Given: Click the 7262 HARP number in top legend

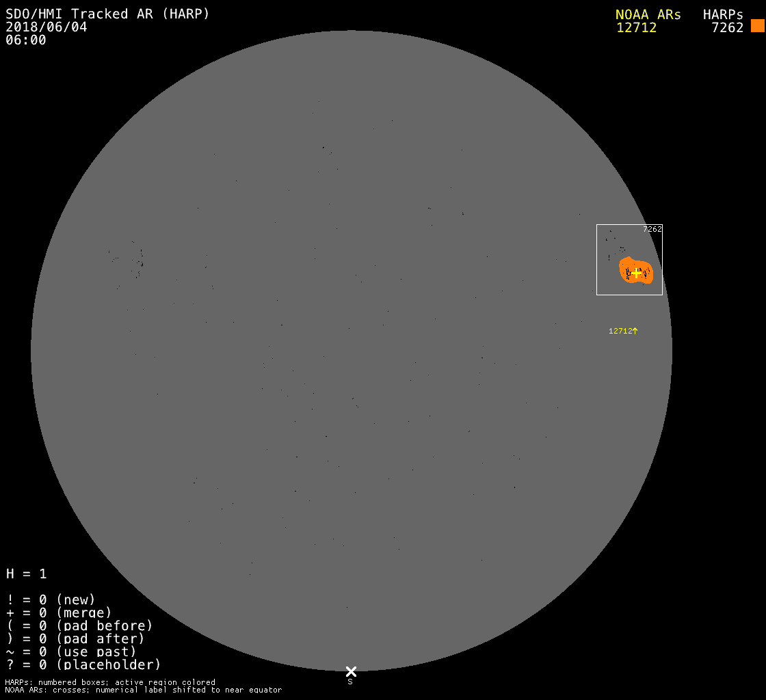Looking at the screenshot, I should point(726,28).
